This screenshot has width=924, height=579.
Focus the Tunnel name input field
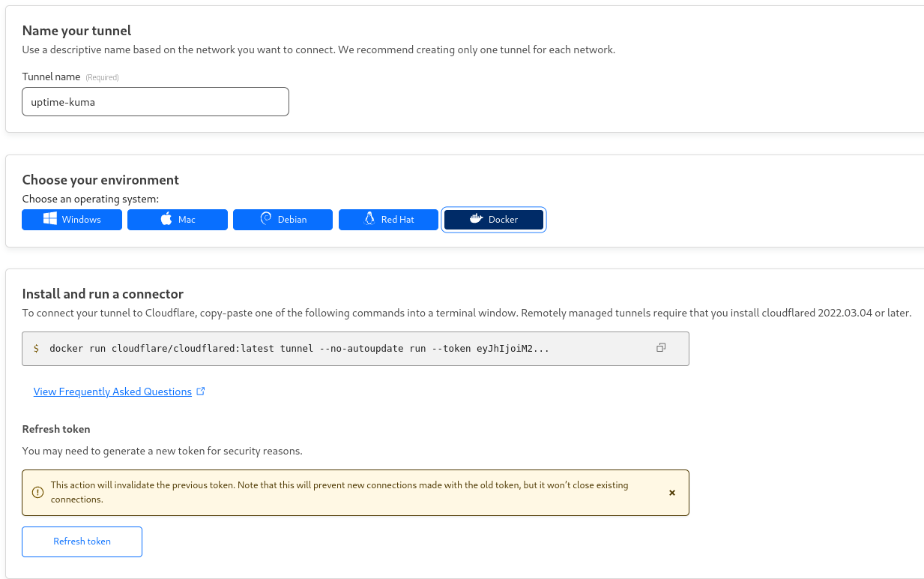click(x=155, y=102)
